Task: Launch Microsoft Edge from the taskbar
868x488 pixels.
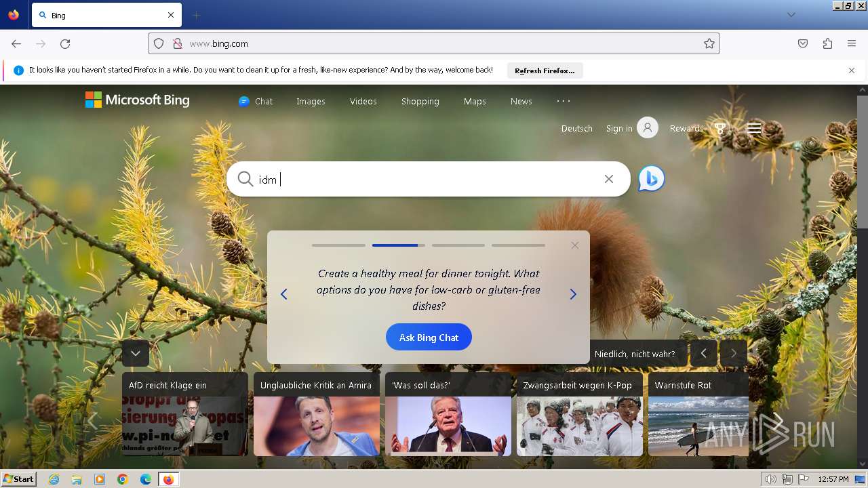Action: click(146, 479)
